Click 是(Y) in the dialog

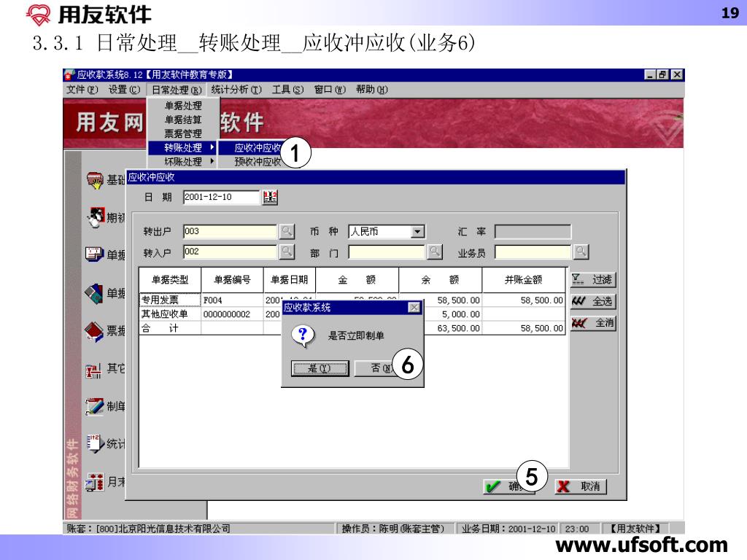(x=320, y=368)
